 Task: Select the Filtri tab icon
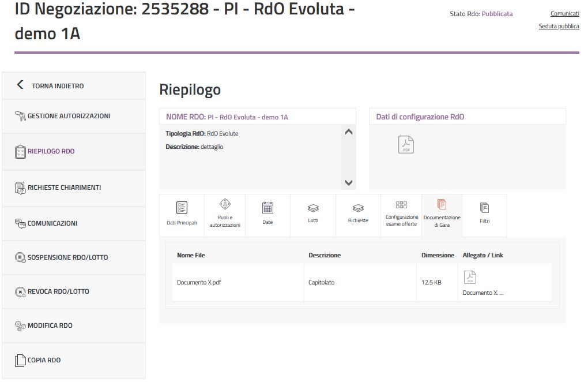484,208
